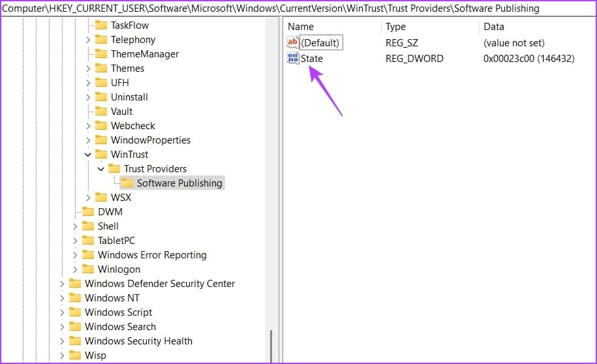
Task: Sort values by Data column header
Action: [537, 27]
